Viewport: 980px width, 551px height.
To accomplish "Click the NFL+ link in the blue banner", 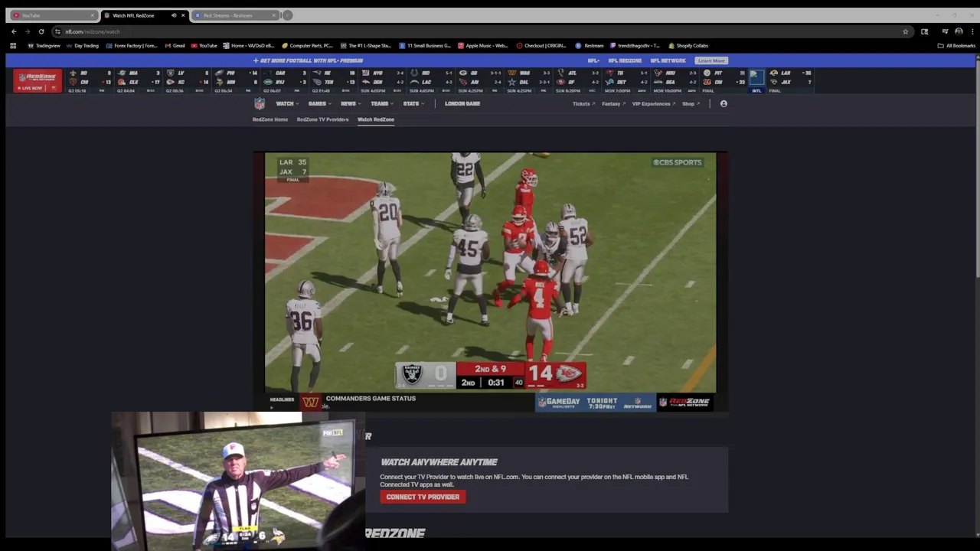I will coord(593,60).
